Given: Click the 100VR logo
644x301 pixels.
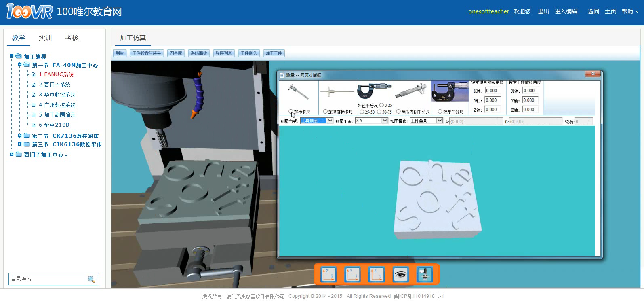Looking at the screenshot, I should pos(29,11).
